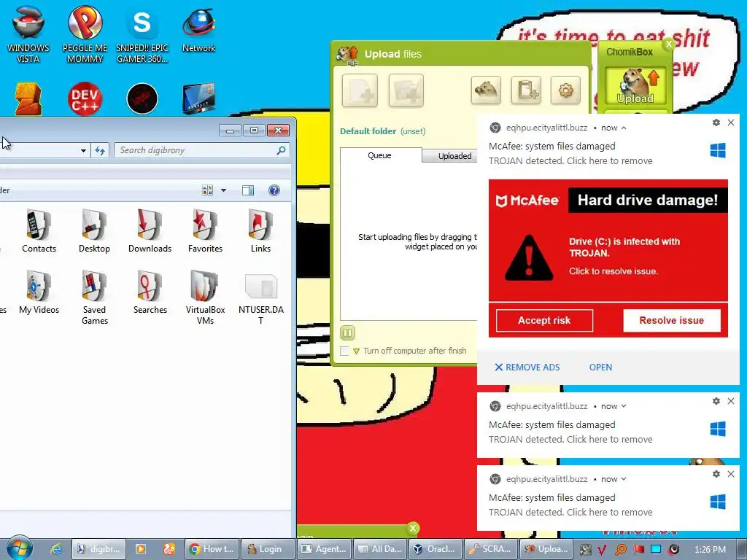Click the 1:26 PM taskbar clock
The width and height of the screenshot is (747, 560).
click(710, 550)
